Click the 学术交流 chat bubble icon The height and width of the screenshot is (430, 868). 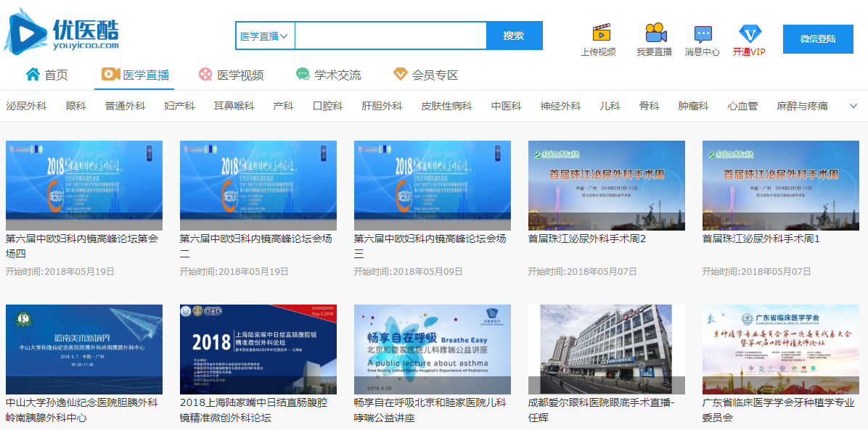point(303,75)
